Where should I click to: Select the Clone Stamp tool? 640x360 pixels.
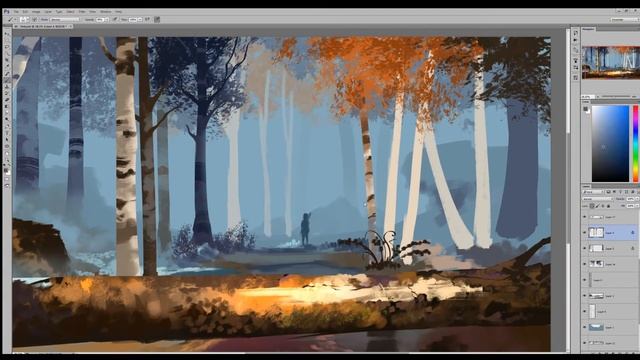[x=7, y=87]
